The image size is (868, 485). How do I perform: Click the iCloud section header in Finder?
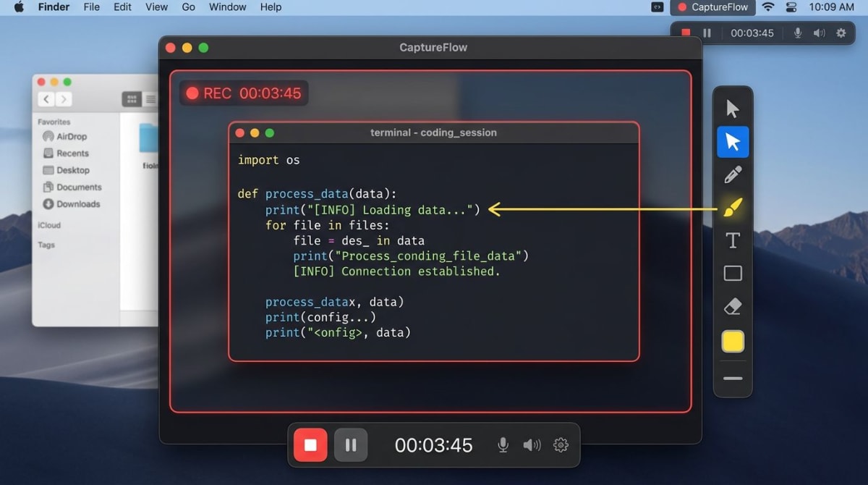[x=49, y=225]
